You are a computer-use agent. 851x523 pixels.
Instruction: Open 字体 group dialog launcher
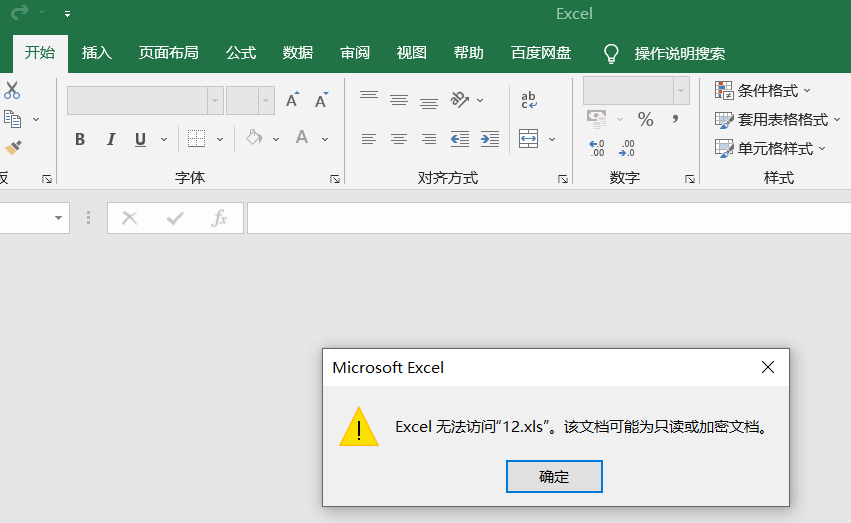335,179
